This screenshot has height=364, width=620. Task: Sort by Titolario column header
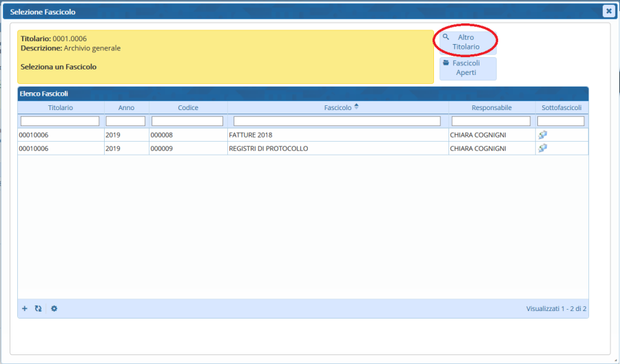tap(61, 107)
